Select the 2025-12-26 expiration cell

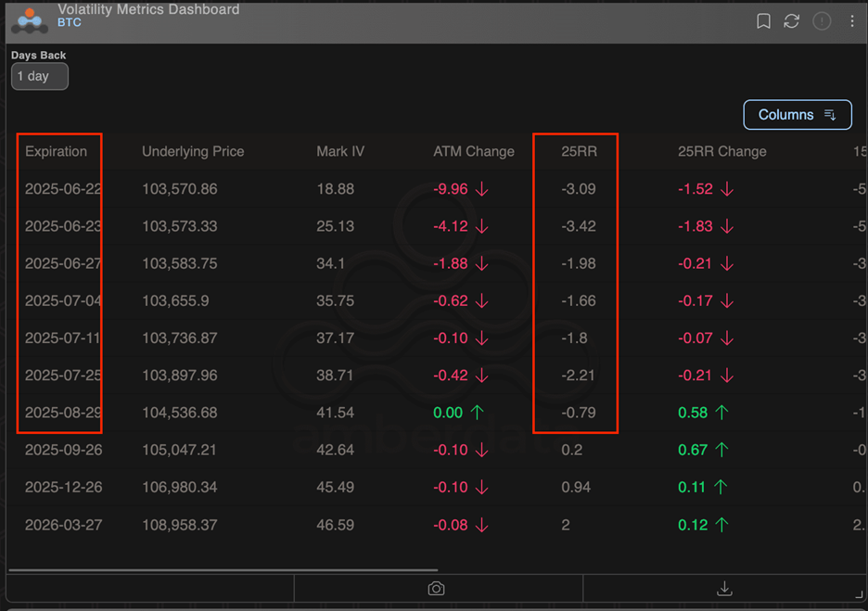(x=64, y=487)
